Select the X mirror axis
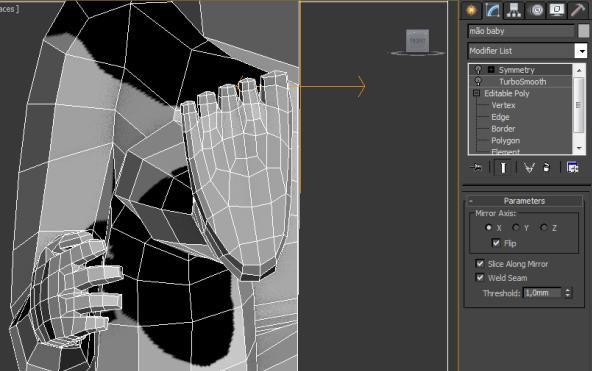 pos(489,228)
